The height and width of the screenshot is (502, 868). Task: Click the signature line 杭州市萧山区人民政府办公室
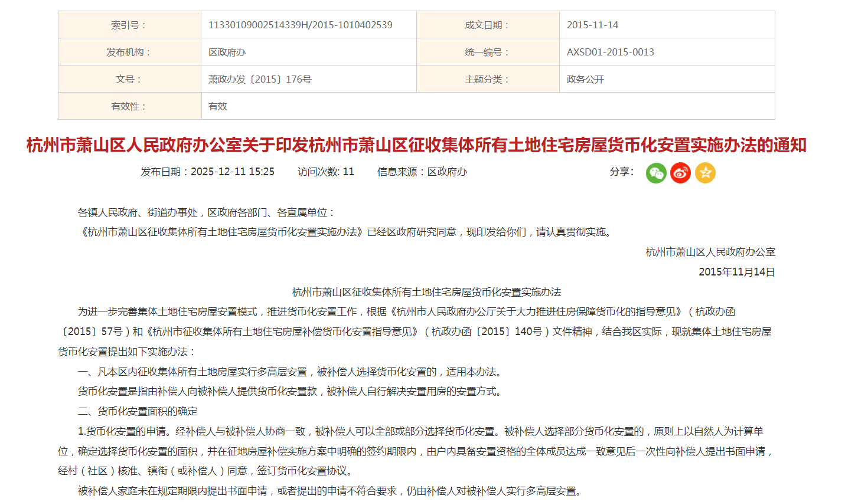click(x=710, y=252)
